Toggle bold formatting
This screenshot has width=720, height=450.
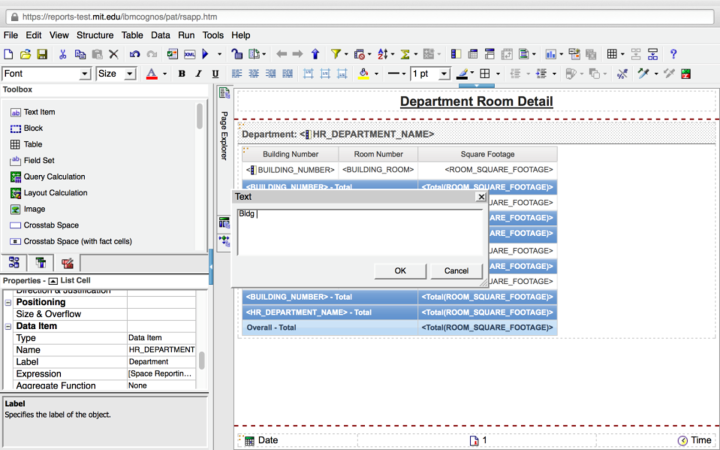point(182,74)
